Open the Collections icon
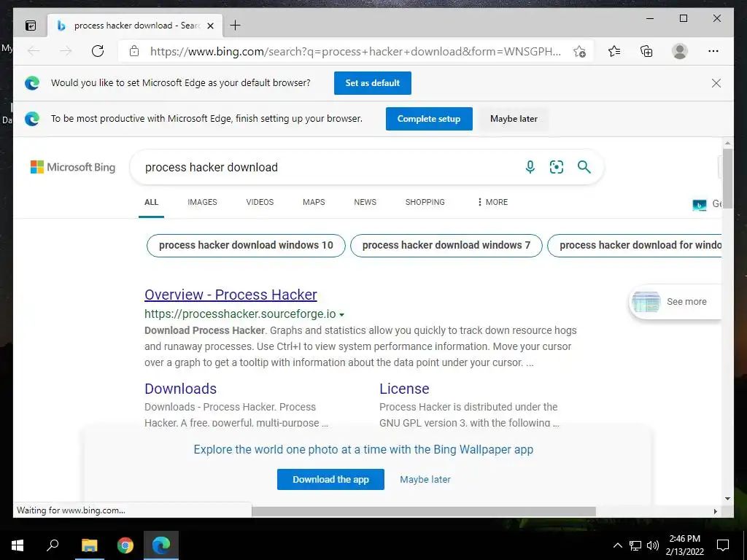This screenshot has width=747, height=560. [646, 51]
